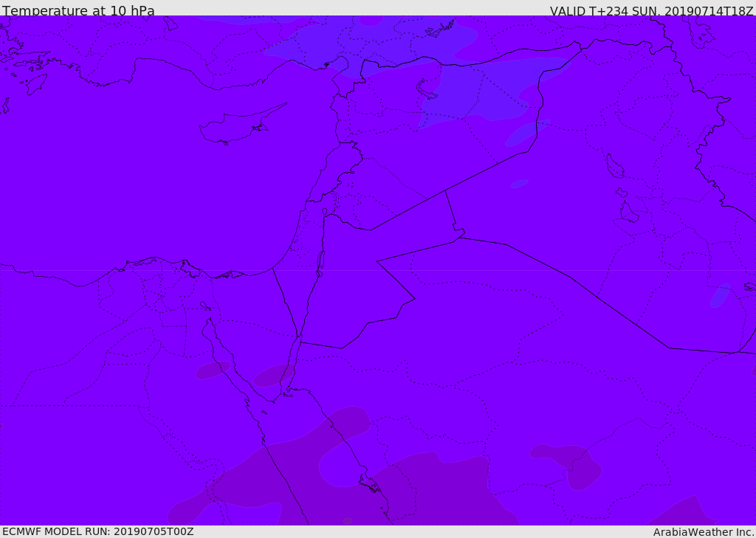
Task: Click the 'ECMWF MODEL RUN: 20190705T00Z' text
Action: tap(98, 531)
